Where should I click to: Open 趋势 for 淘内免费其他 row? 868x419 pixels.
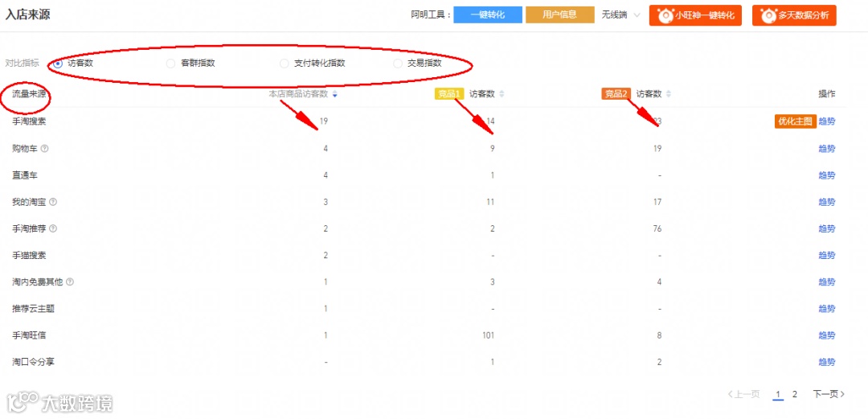click(x=826, y=281)
